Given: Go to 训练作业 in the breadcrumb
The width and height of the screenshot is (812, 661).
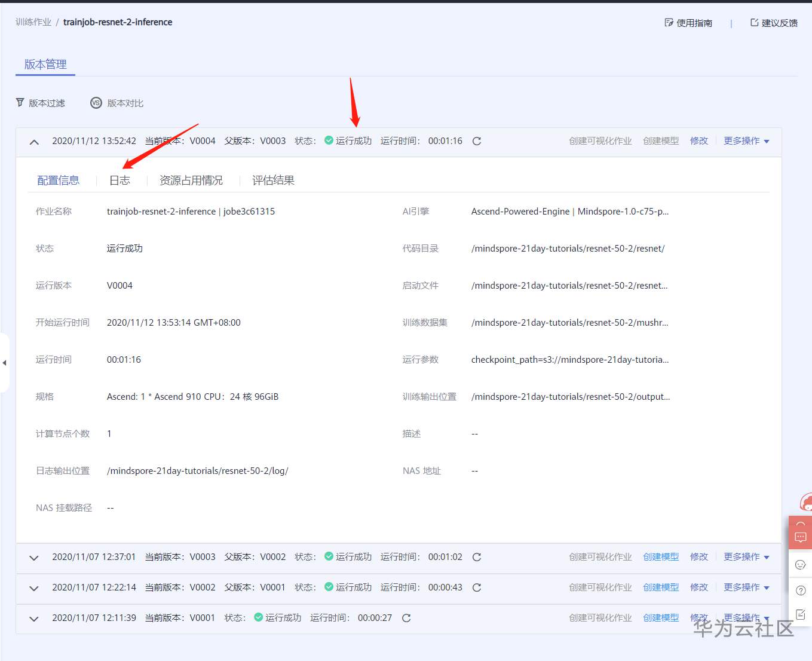Looking at the screenshot, I should pyautogui.click(x=33, y=22).
